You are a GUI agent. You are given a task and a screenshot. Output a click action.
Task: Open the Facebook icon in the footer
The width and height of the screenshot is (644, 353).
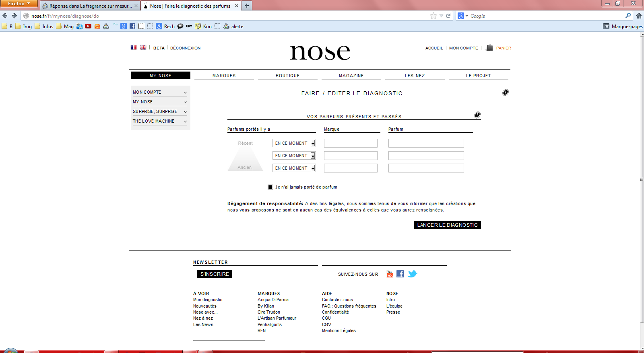[x=400, y=274]
